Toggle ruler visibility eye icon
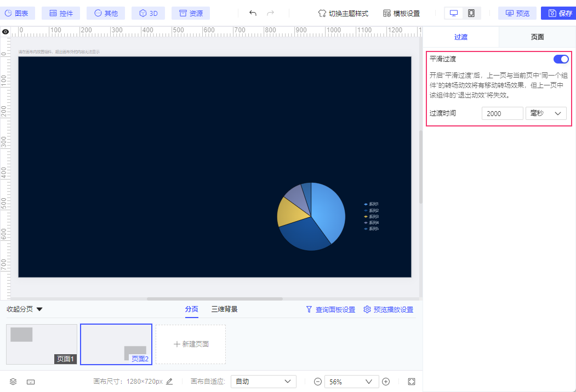This screenshot has height=392, width=576. pos(5,32)
